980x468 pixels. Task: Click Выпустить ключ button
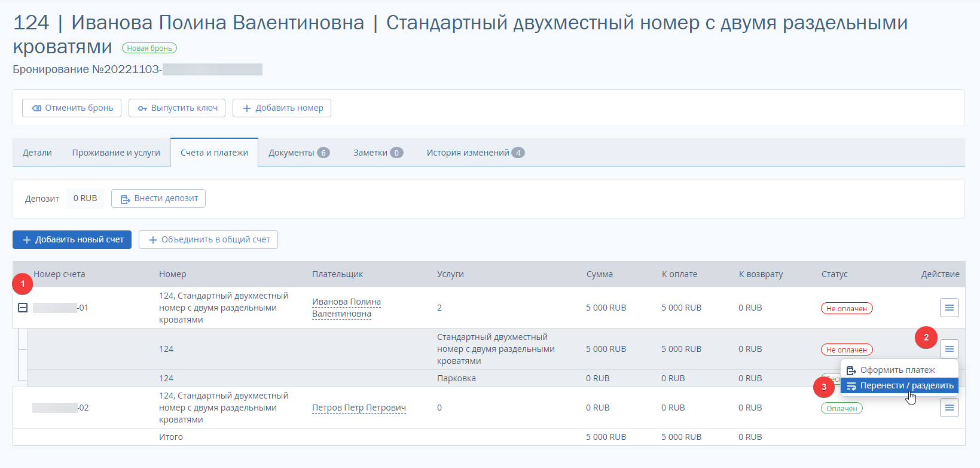177,108
